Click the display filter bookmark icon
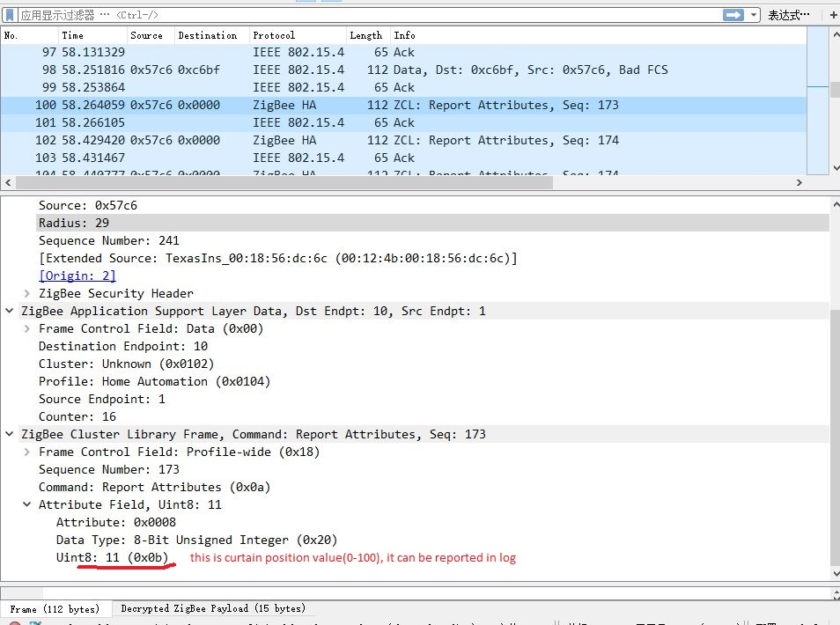Screen dimensions: 840x625 pyautogui.click(x=9, y=14)
